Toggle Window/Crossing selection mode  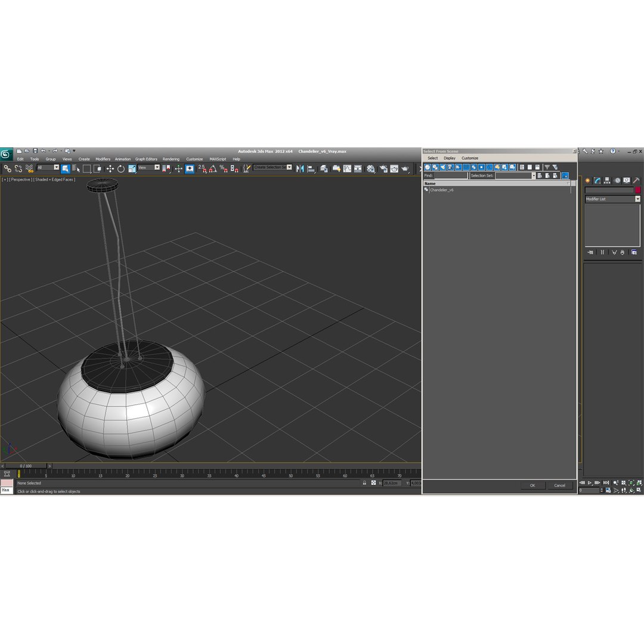[97, 168]
